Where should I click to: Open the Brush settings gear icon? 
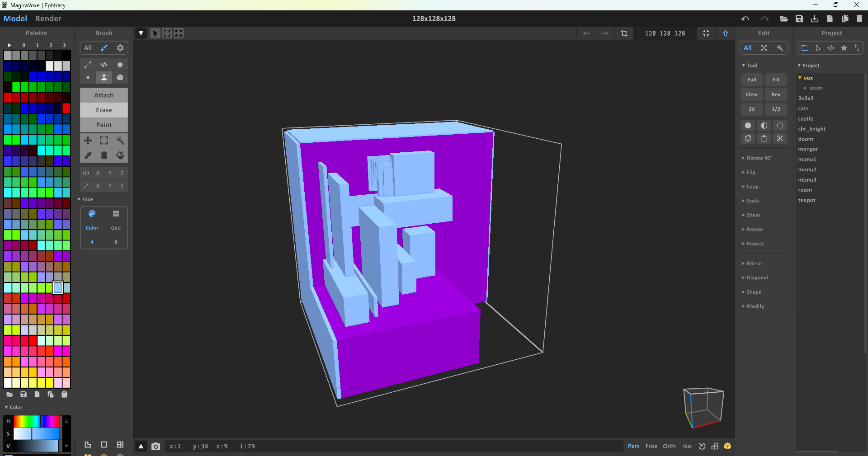tap(120, 48)
